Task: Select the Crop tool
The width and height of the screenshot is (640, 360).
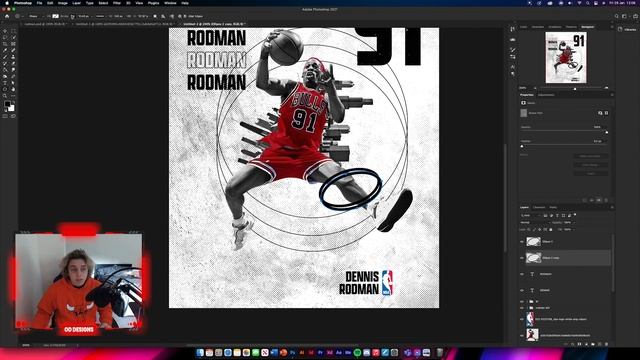Action: (x=5, y=44)
